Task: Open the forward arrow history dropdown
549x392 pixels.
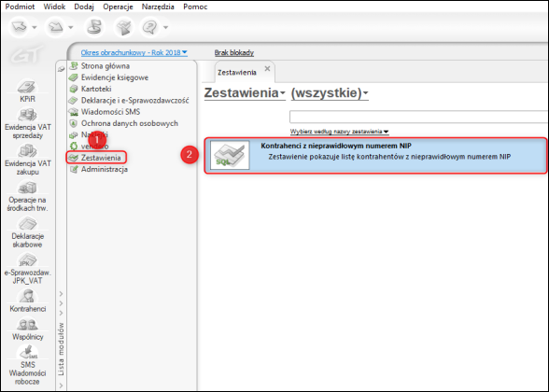Action: pyautogui.click(x=71, y=27)
